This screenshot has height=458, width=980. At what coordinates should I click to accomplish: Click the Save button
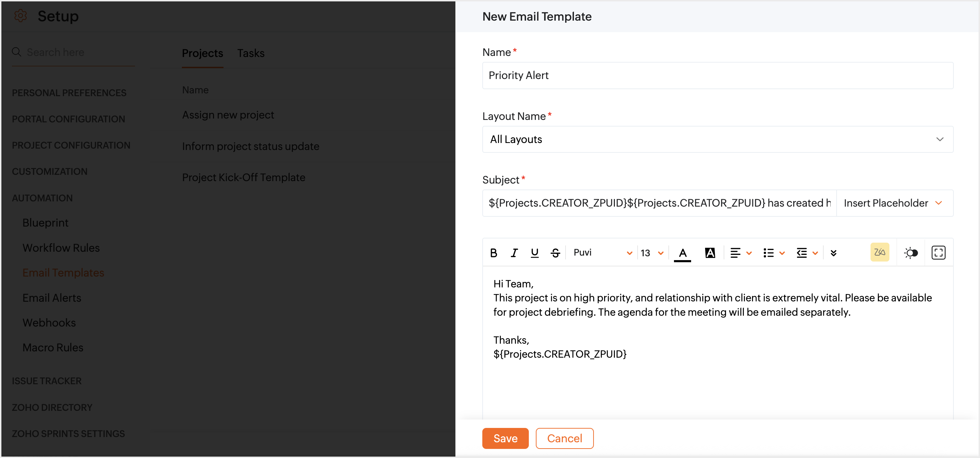(505, 438)
